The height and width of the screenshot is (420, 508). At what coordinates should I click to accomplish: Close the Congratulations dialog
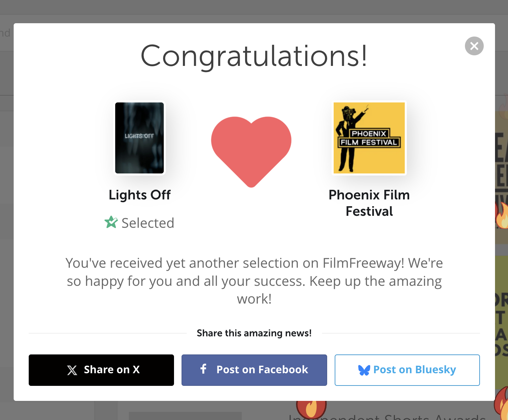pyautogui.click(x=474, y=46)
